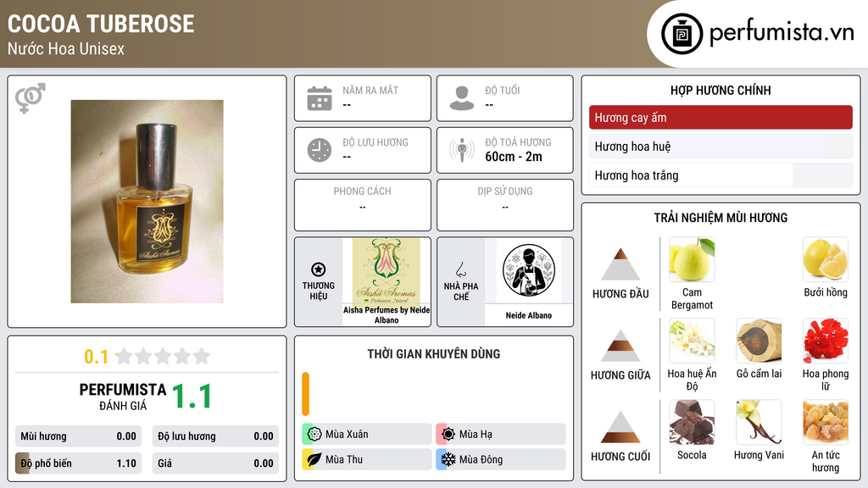This screenshot has height=488, width=868.
Task: Click the Mùa Xuân flower icon
Action: click(x=314, y=435)
